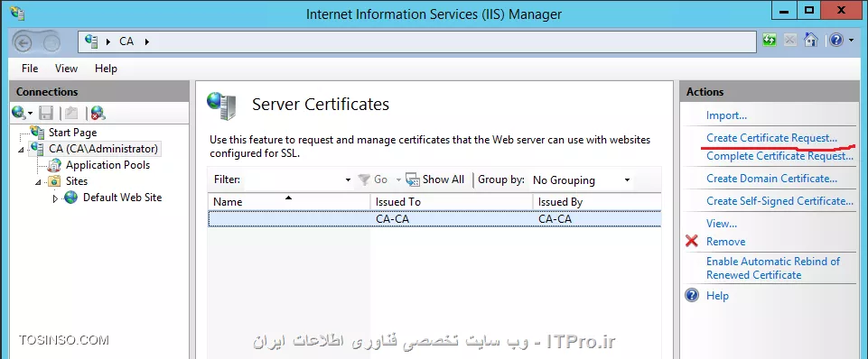
Task: Click CA in the address breadcrumb
Action: [x=126, y=41]
